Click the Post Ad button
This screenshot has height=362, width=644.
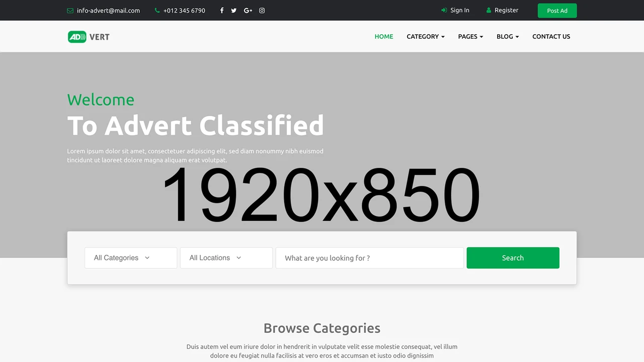click(557, 11)
